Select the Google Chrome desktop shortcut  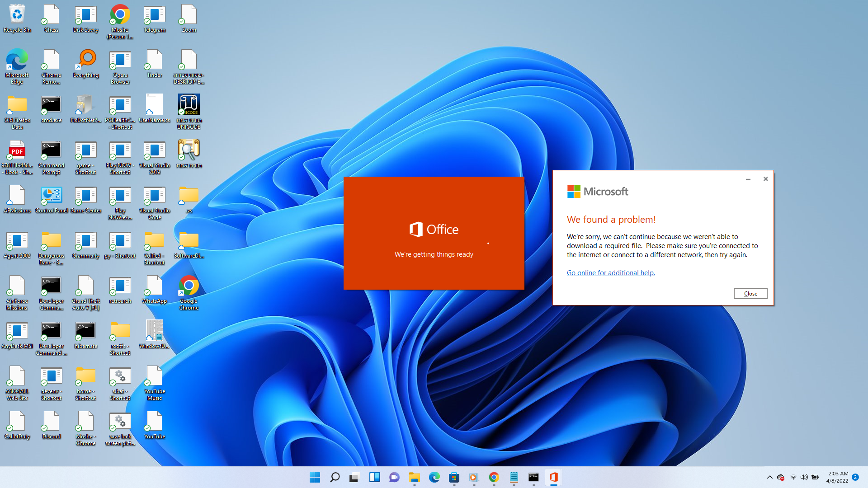189,293
